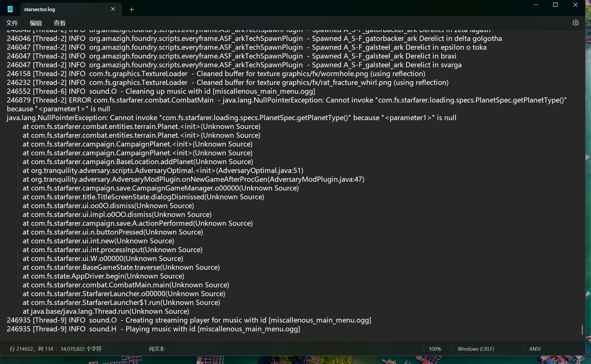Open the Notepad settings gear
Screen dimensions: 591x364
(x=575, y=23)
